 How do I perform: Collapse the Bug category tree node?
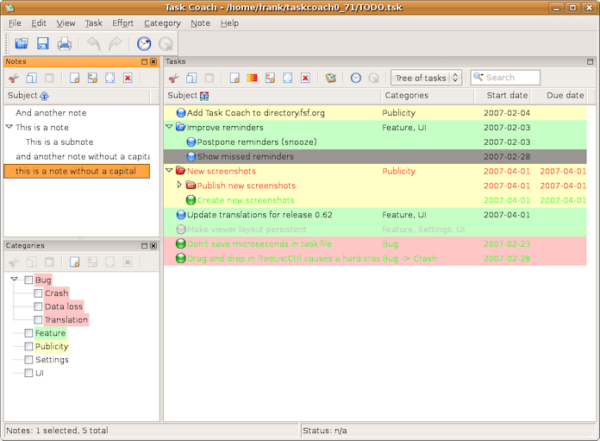click(14, 281)
